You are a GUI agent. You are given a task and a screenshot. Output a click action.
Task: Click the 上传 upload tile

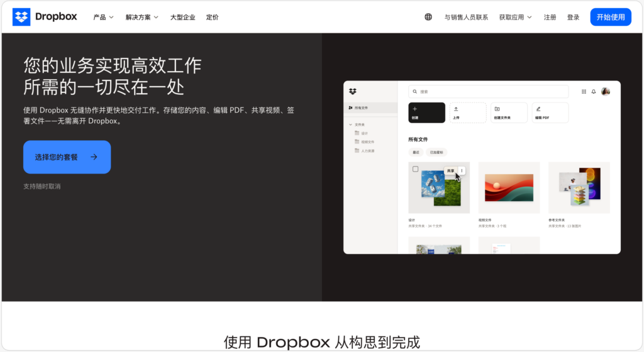(468, 113)
